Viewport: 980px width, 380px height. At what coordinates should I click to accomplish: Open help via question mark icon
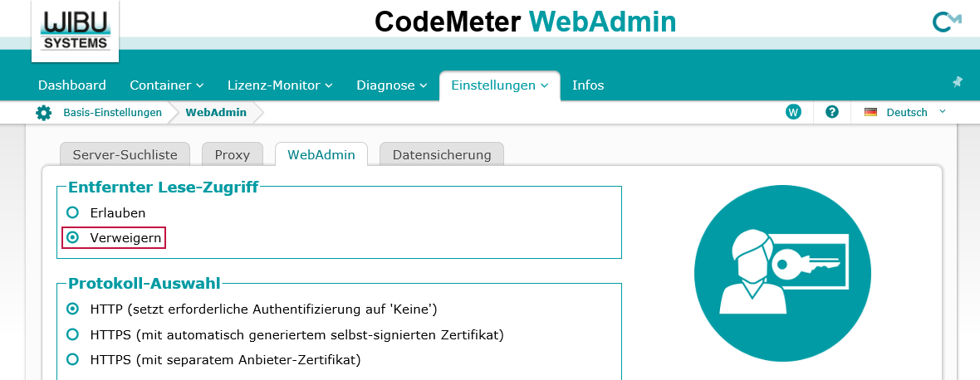(x=832, y=112)
